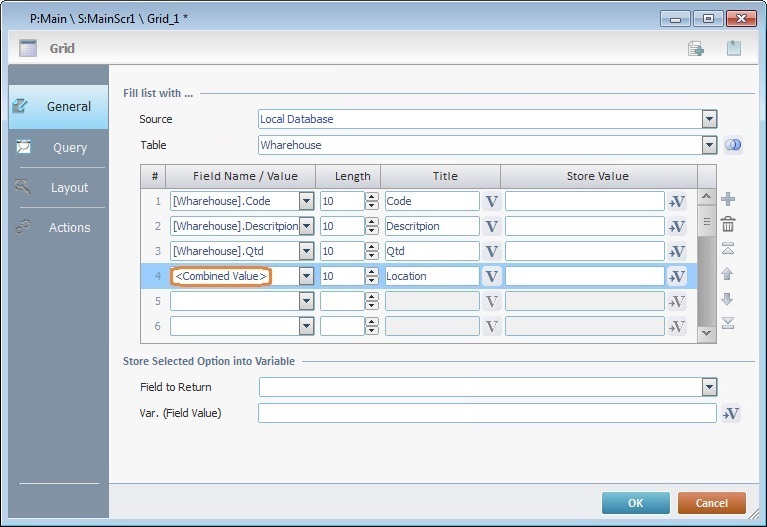Viewport: 767px width, 527px height.
Task: Click store-value variable button for Code row
Action: point(677,201)
